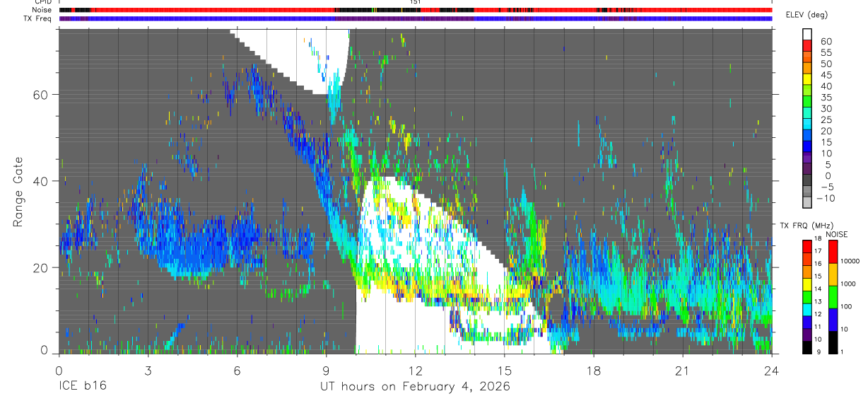Click the red segment of ELEV color bar

808,45
